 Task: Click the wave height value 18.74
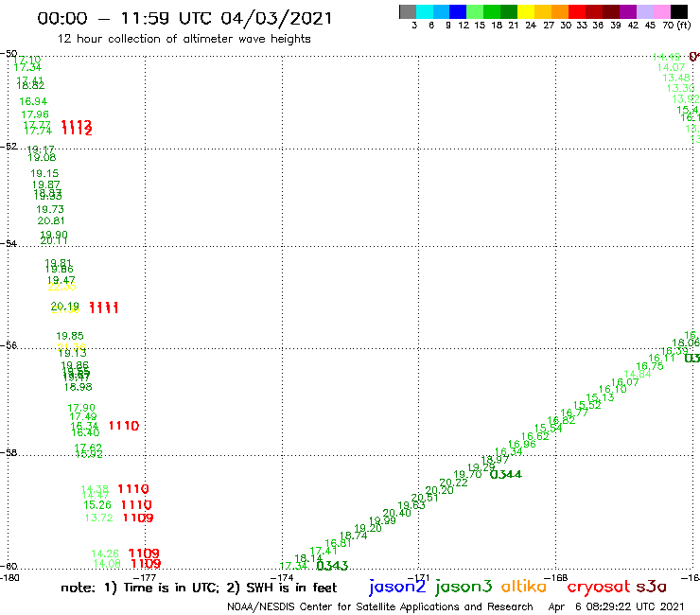tap(353, 536)
